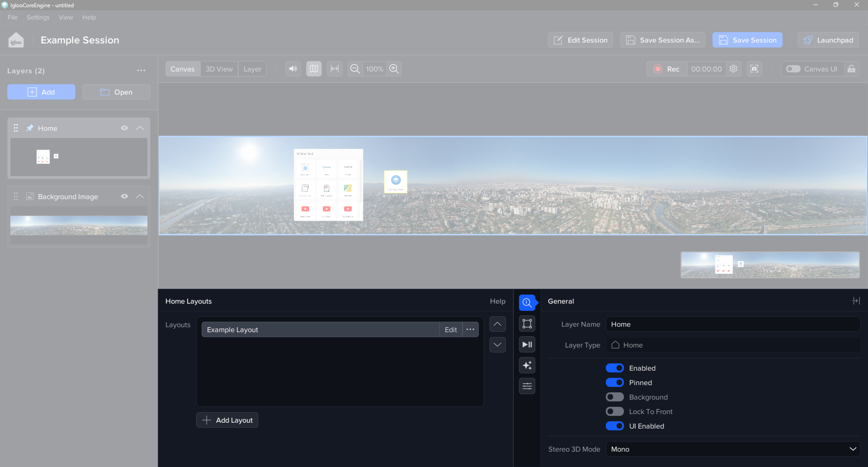Click the zoom in magnifier icon
Screen dimensions: 868x467
pos(394,69)
